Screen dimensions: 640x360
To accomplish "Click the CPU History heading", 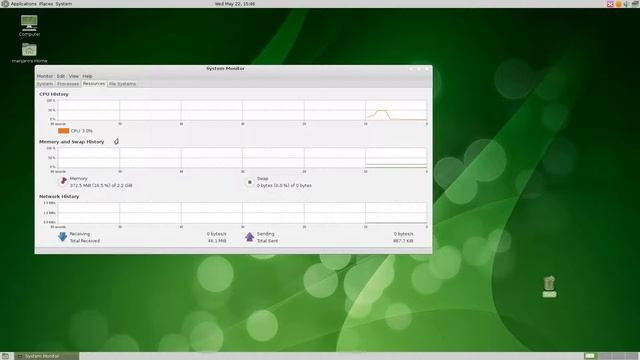I will (54, 94).
